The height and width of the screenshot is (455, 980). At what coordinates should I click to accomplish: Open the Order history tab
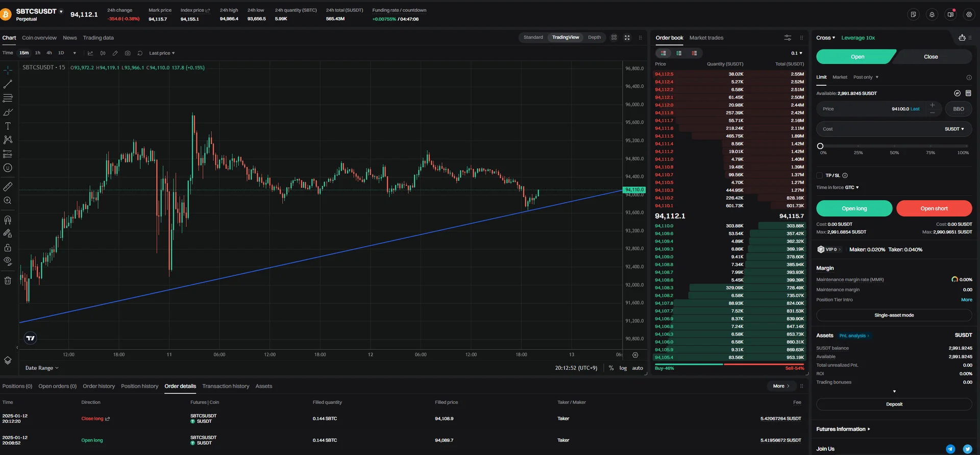point(99,386)
